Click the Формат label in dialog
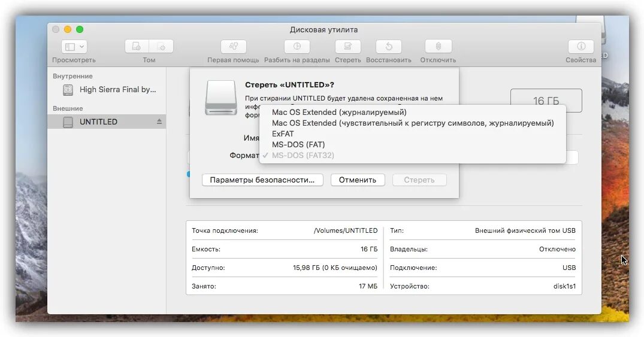Viewport: 644px width, 337px height. [x=244, y=156]
